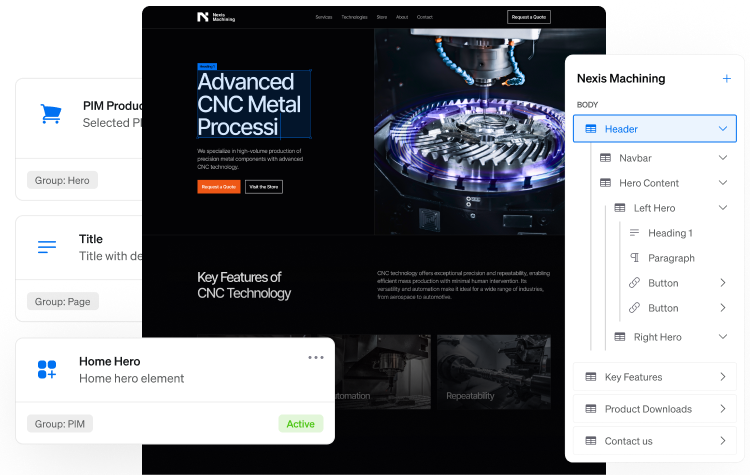Click the Paragraph pilcrow icon
This screenshot has width=750, height=475.
[634, 258]
